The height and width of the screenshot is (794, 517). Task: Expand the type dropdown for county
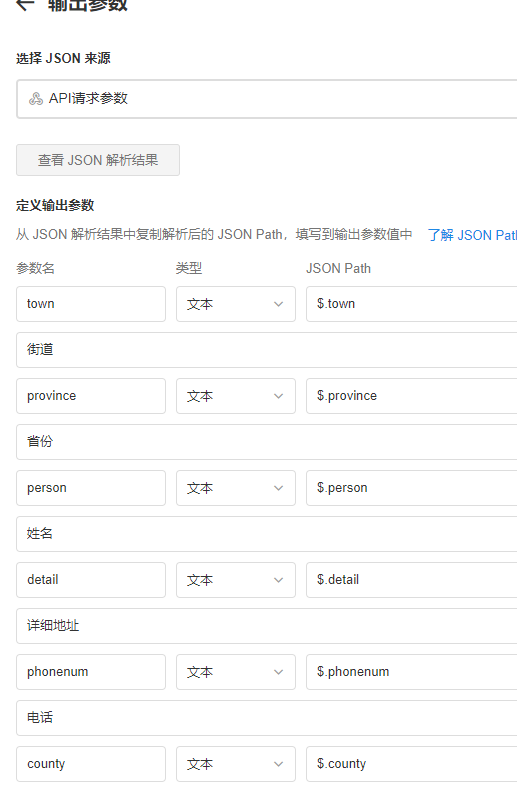point(235,764)
